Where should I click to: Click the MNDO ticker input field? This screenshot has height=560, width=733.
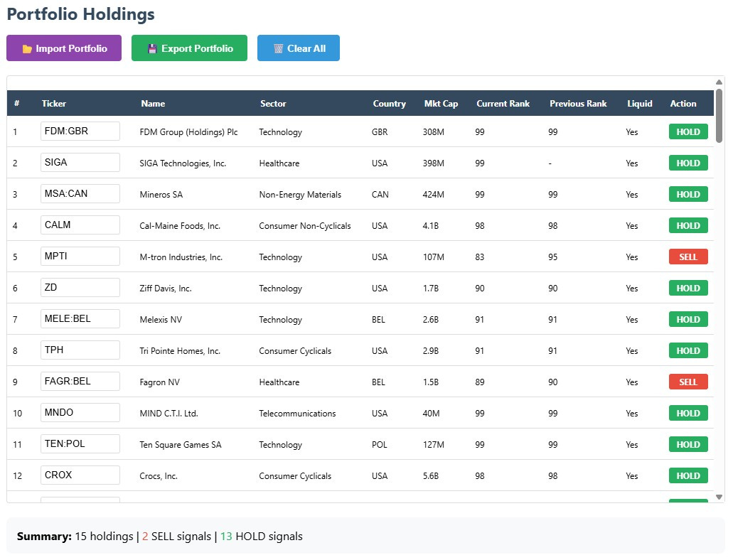[x=80, y=413]
